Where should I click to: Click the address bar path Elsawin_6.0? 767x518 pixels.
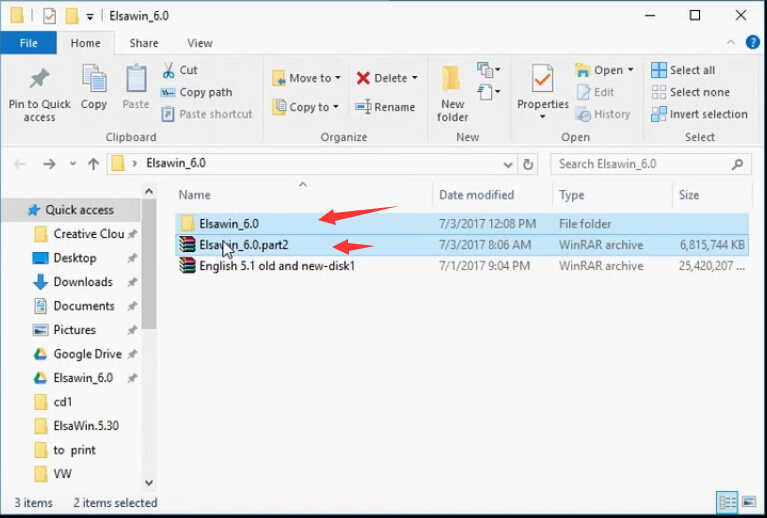176,163
